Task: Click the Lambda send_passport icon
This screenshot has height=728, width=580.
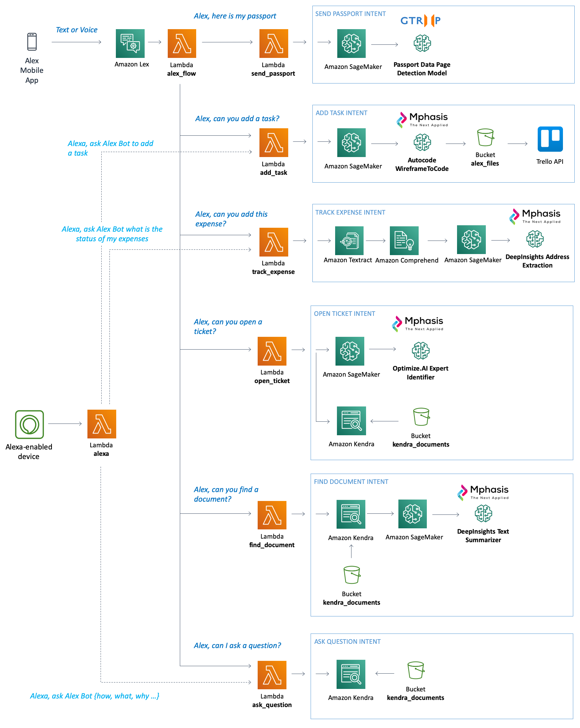Action: (x=274, y=43)
